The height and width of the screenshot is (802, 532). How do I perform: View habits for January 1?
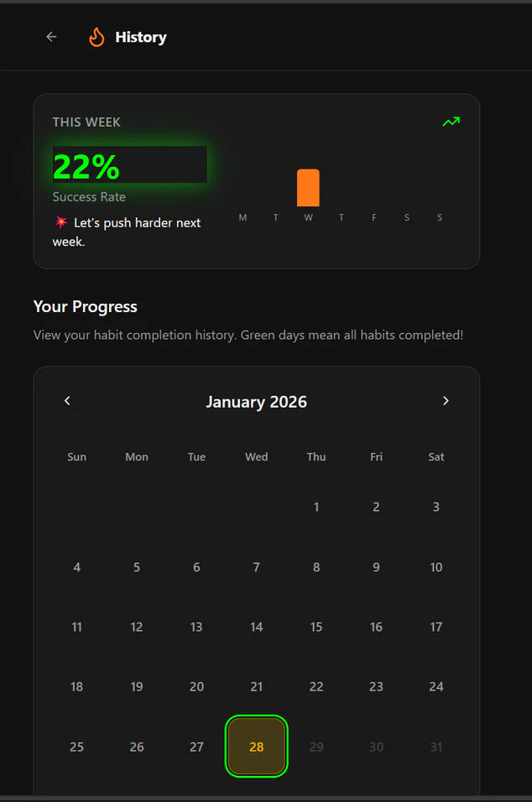pos(316,507)
